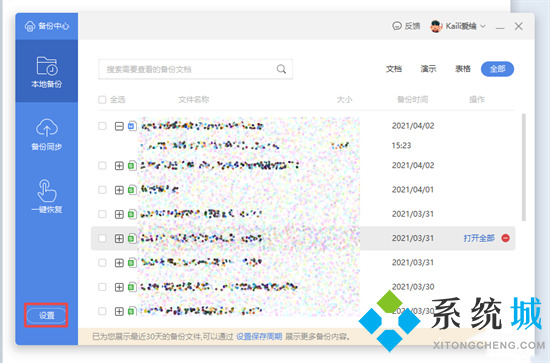Click the 设置保存周期 retention period link
This screenshot has height=363, width=550.
[259, 337]
